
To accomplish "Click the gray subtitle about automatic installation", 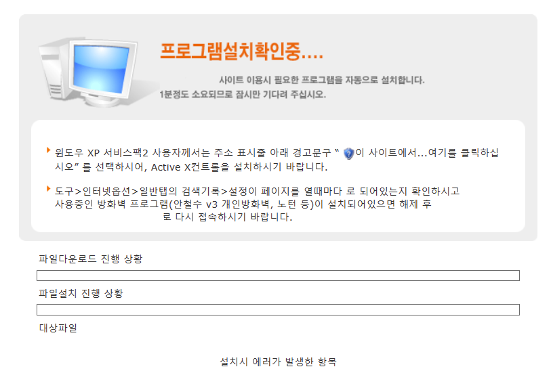I will [321, 80].
